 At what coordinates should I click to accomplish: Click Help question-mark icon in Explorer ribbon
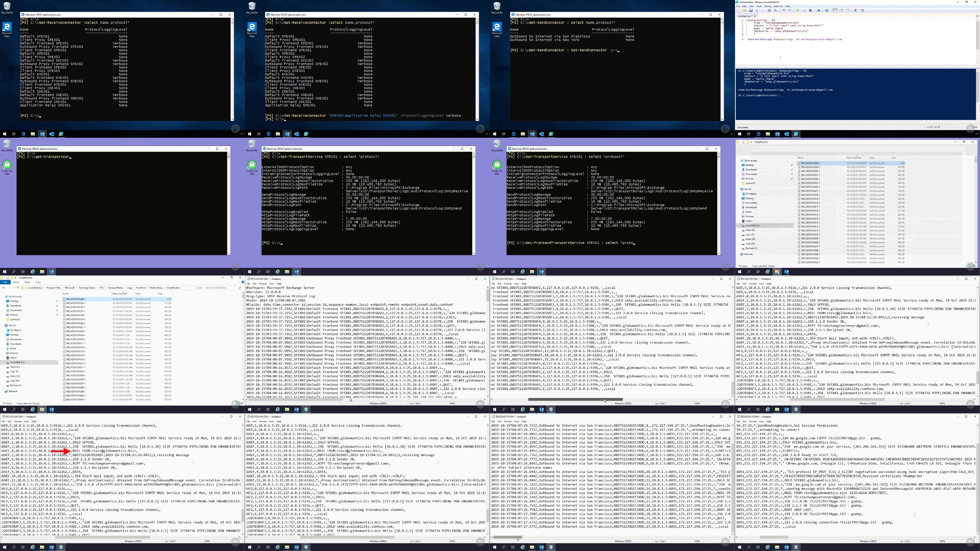click(243, 282)
